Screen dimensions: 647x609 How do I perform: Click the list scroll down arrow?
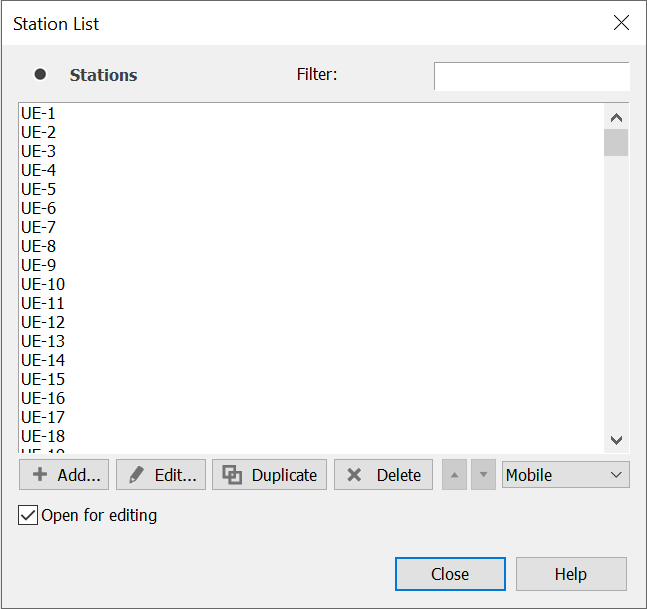tap(616, 440)
